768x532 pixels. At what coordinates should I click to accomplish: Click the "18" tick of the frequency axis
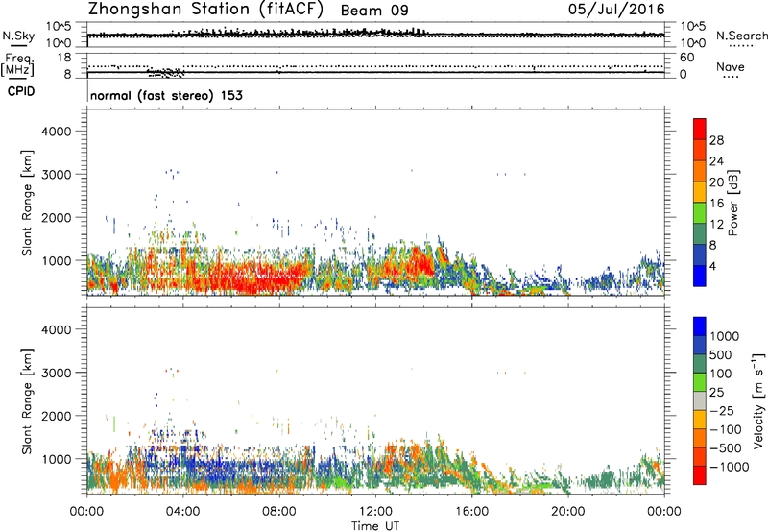(x=64, y=58)
